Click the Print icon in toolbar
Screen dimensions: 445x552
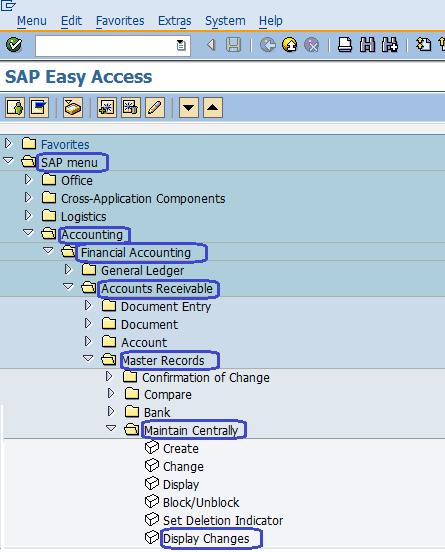(x=345, y=45)
